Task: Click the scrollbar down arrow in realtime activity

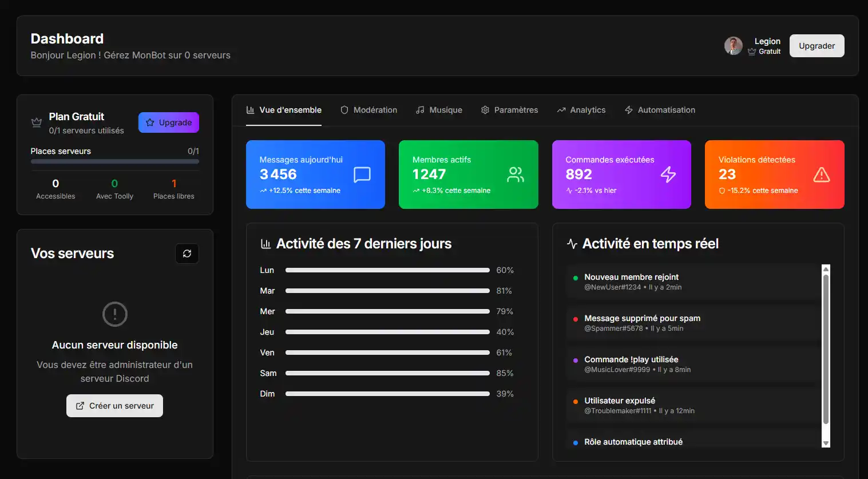Action: [x=826, y=444]
